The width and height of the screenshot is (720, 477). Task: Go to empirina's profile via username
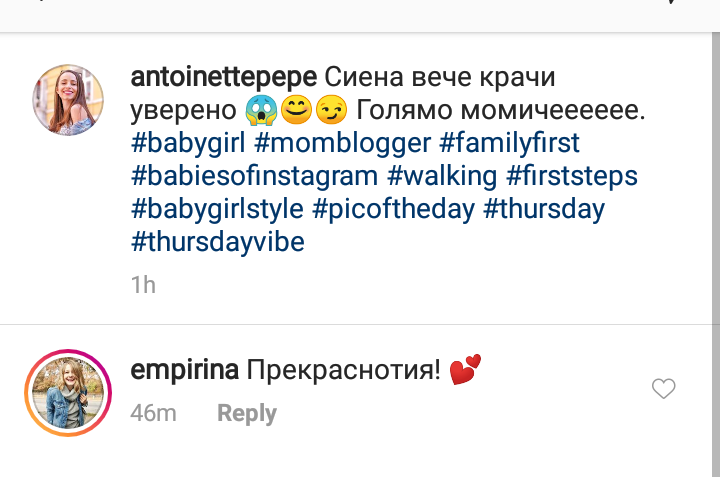[184, 371]
